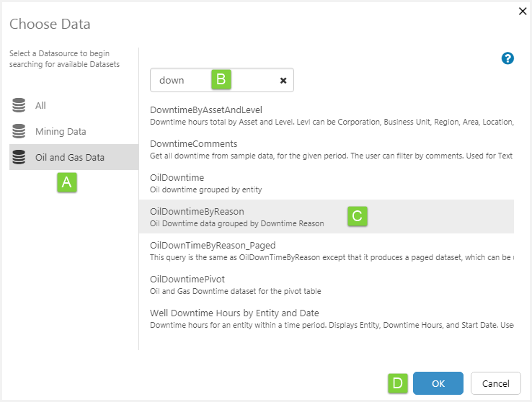Image resolution: width=532 pixels, height=402 pixels.
Task: Clear the search text with the x icon
Action: (x=283, y=81)
